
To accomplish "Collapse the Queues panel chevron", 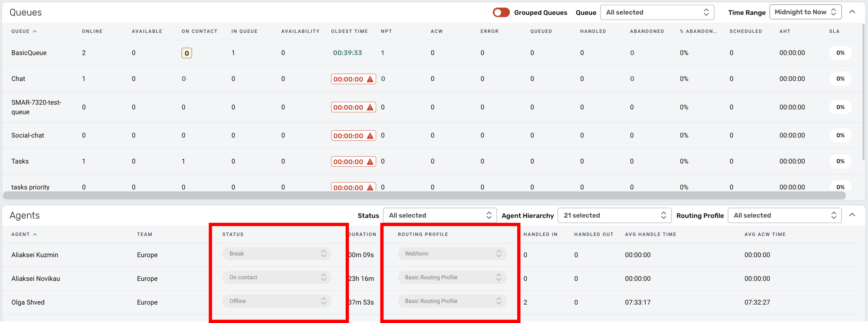I will 852,12.
